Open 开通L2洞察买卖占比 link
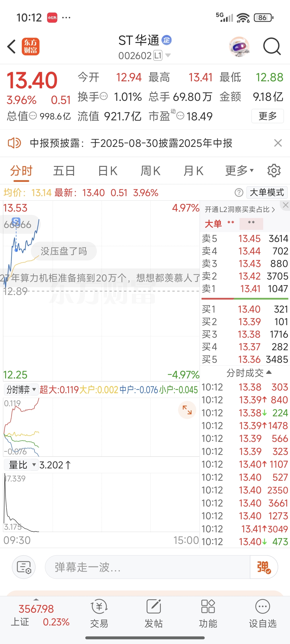The image size is (290, 644). coord(240,210)
